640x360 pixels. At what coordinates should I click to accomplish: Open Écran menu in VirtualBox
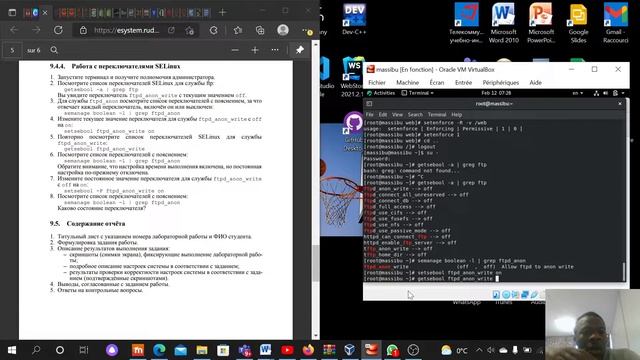(x=437, y=82)
